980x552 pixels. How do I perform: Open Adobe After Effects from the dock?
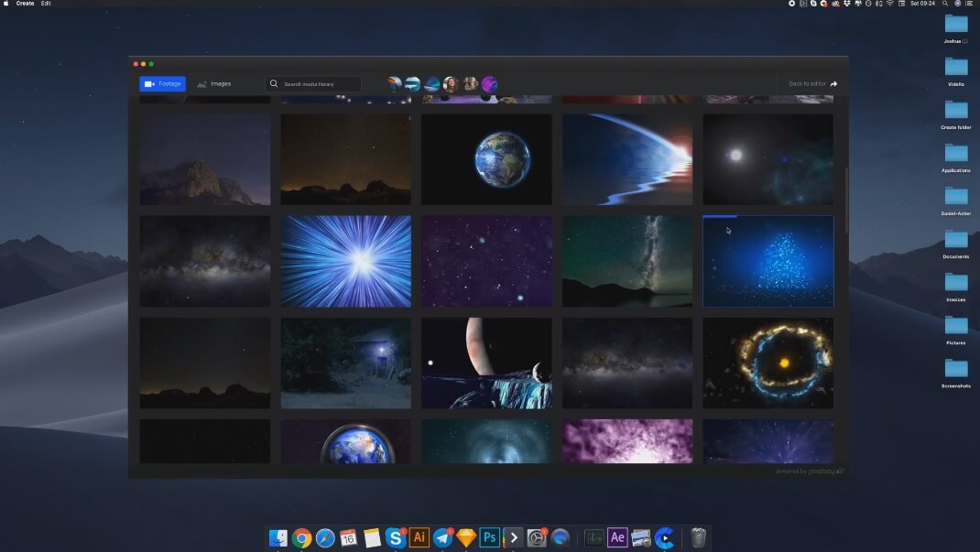point(617,537)
